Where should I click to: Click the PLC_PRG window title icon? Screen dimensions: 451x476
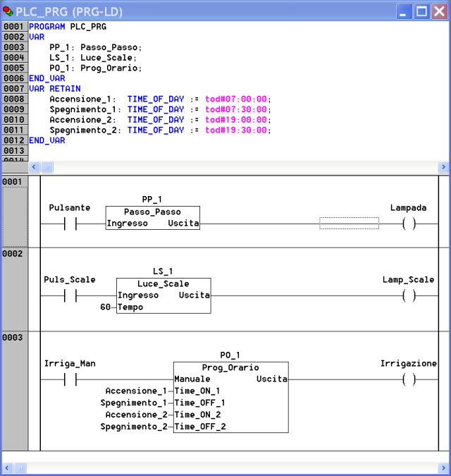(x=8, y=11)
